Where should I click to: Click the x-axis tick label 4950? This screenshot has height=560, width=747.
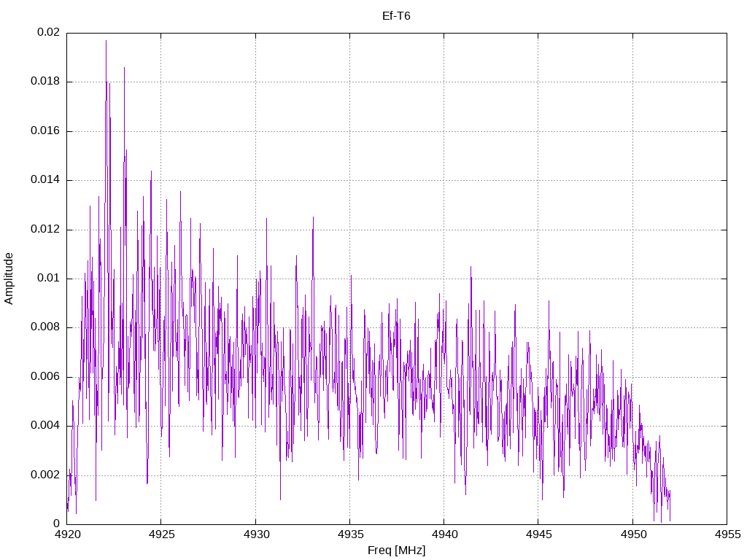pos(633,534)
